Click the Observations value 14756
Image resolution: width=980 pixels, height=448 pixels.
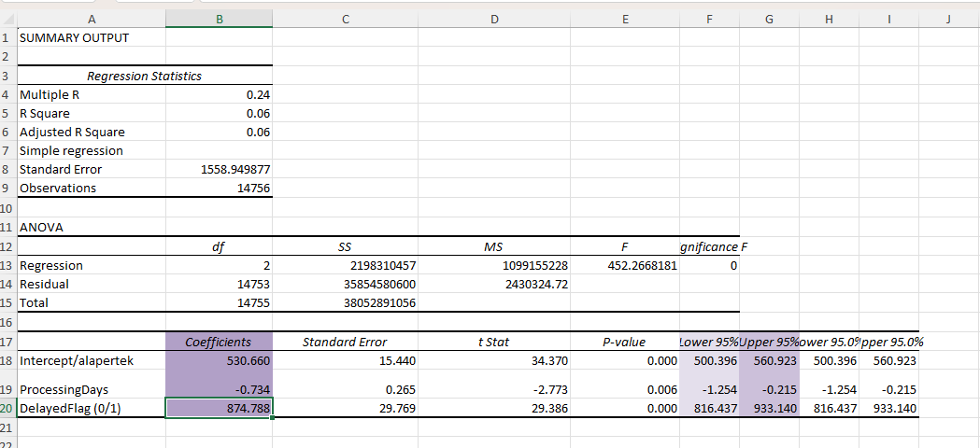pyautogui.click(x=220, y=188)
